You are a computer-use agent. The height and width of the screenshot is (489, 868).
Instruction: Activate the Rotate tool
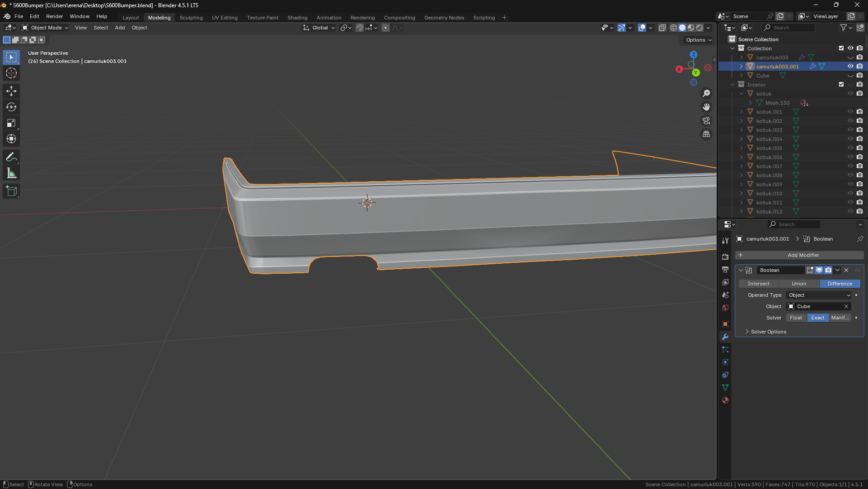click(11, 107)
